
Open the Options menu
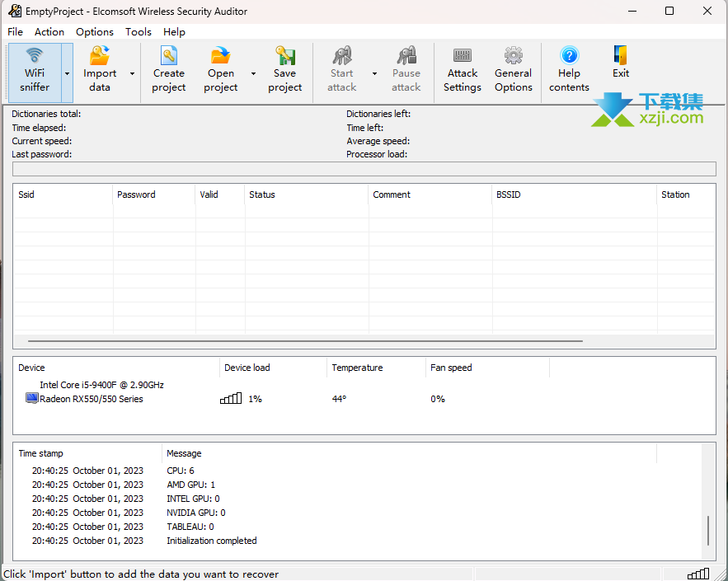point(95,31)
